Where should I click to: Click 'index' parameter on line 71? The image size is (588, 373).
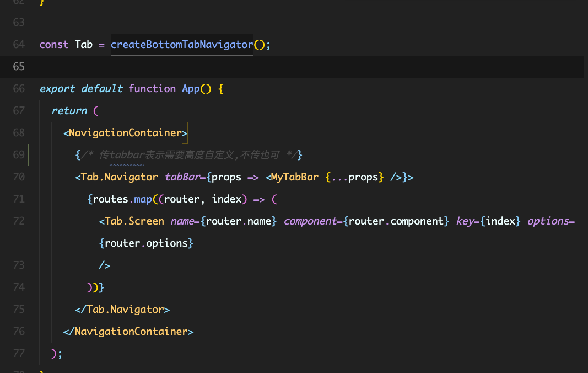(226, 199)
